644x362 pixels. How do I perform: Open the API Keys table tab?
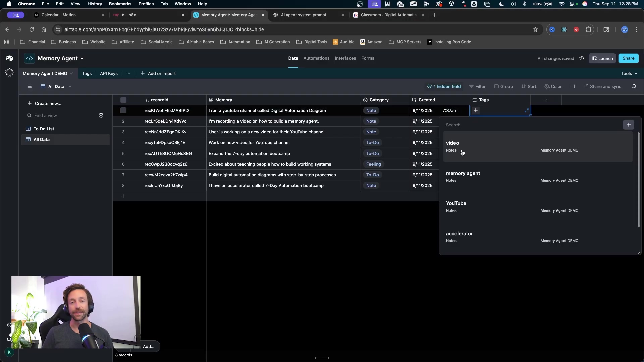[x=109, y=73]
